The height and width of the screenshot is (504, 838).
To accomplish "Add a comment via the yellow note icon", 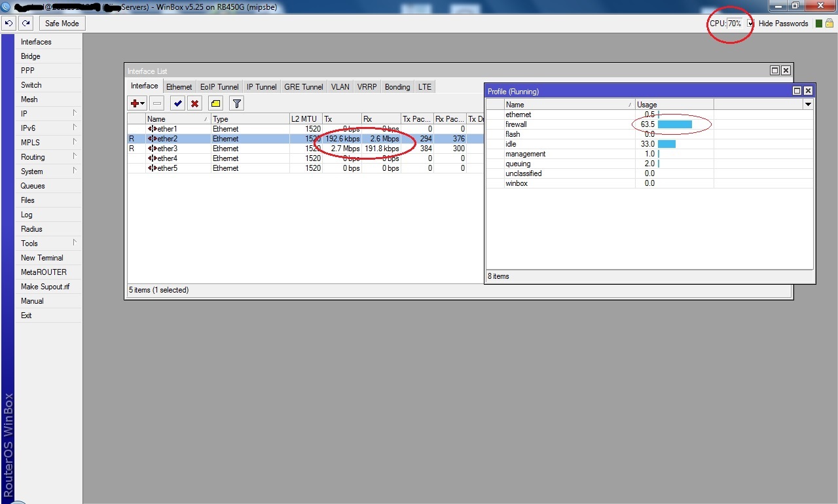I will tap(214, 103).
